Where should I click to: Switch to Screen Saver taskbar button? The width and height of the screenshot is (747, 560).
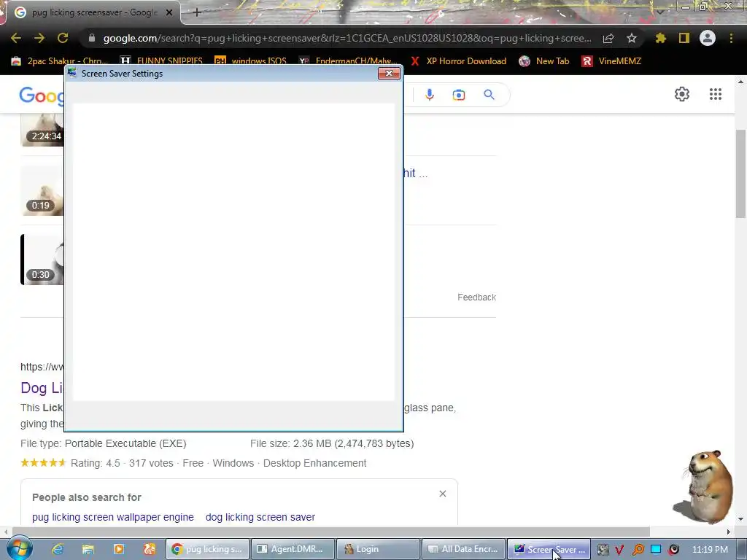549,549
